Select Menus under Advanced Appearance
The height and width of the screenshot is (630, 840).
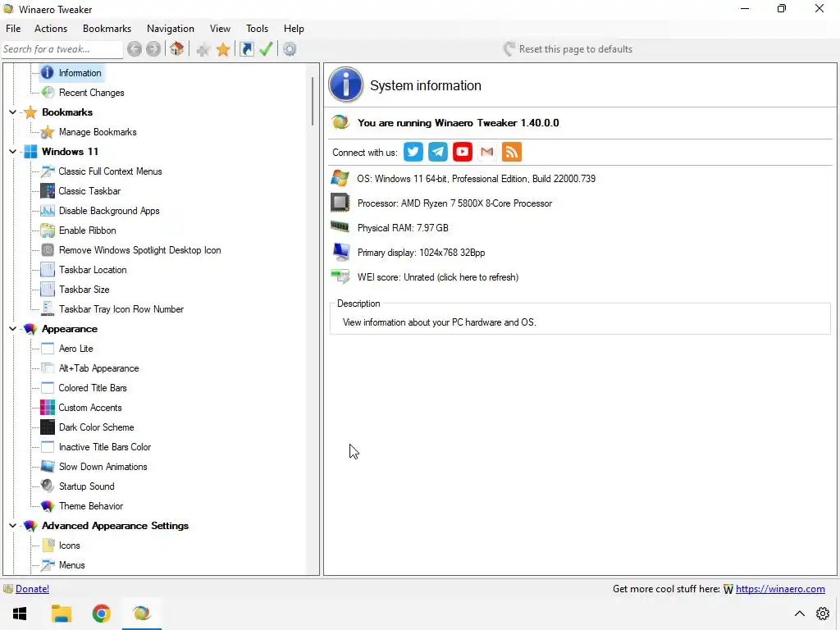[72, 565]
